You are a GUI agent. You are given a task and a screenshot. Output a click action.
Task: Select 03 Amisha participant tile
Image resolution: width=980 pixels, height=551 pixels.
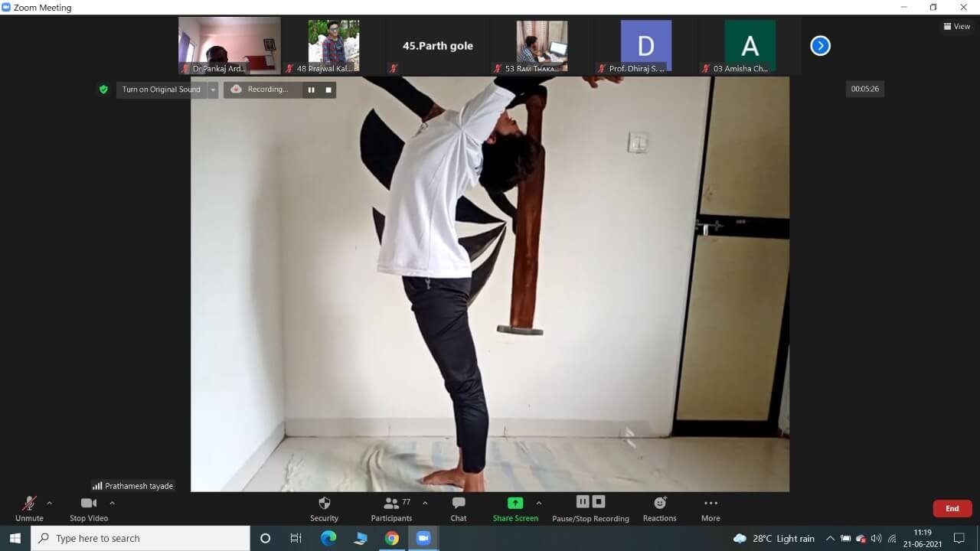pyautogui.click(x=750, y=46)
